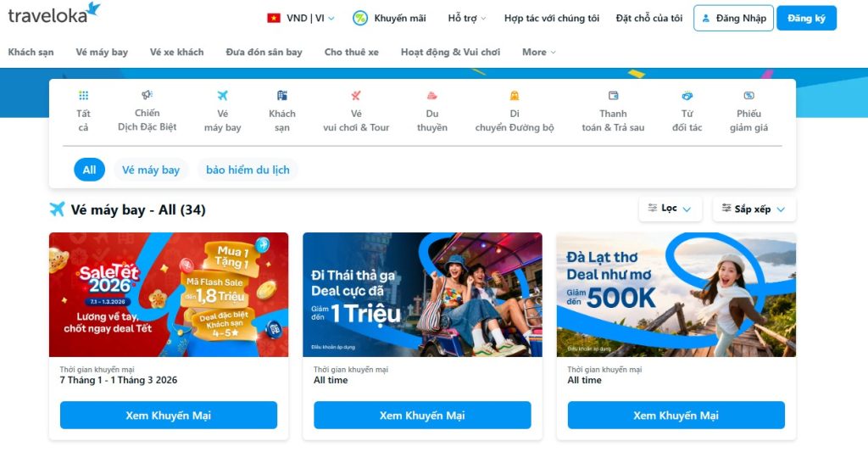Open the Thanh toán & Trả sau icon
868x458 pixels.
pyautogui.click(x=614, y=95)
